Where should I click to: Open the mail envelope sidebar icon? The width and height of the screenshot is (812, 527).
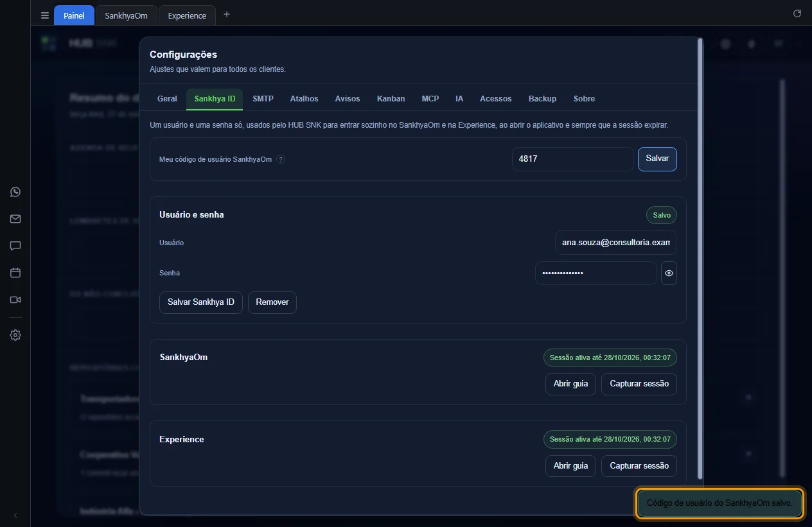tap(15, 219)
